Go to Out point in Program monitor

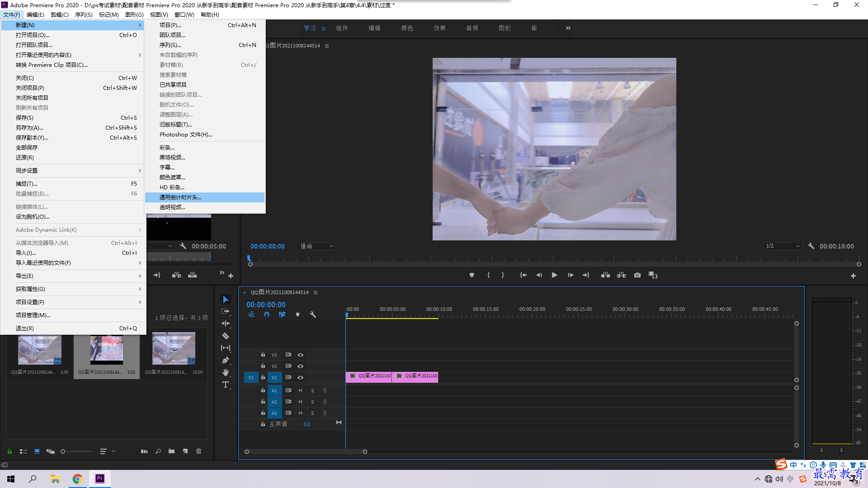(x=586, y=275)
